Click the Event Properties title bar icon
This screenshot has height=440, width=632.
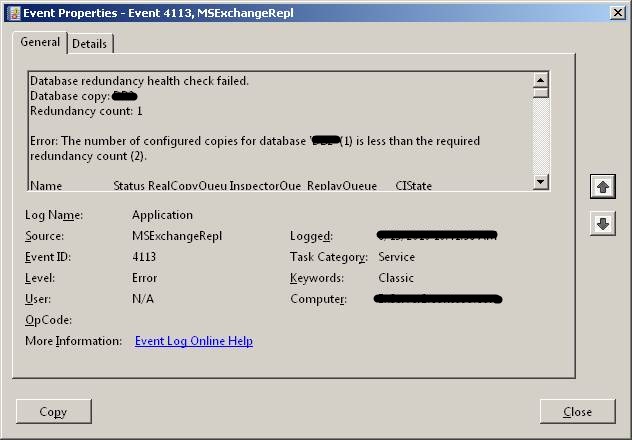[14, 13]
